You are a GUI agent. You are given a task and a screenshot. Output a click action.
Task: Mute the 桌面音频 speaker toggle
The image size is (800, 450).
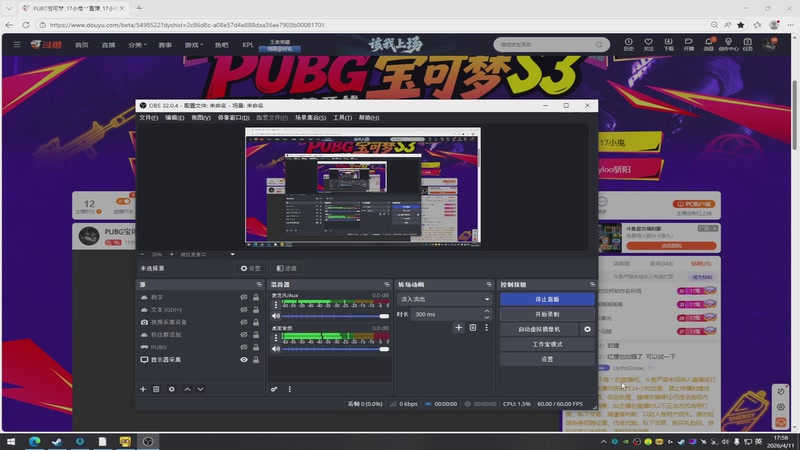[x=276, y=349]
